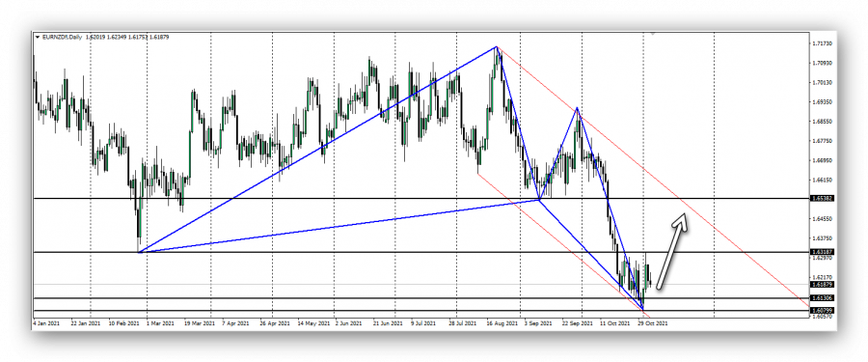This screenshot has width=868, height=362.
Task: Click the 1.63750 price scale value
Action: pos(823,239)
